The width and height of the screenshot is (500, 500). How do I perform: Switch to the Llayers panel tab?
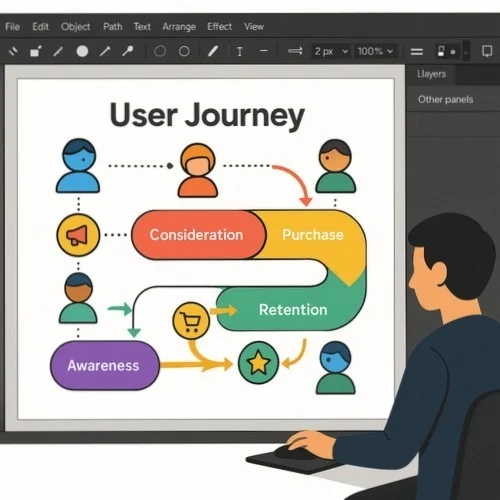[431, 74]
